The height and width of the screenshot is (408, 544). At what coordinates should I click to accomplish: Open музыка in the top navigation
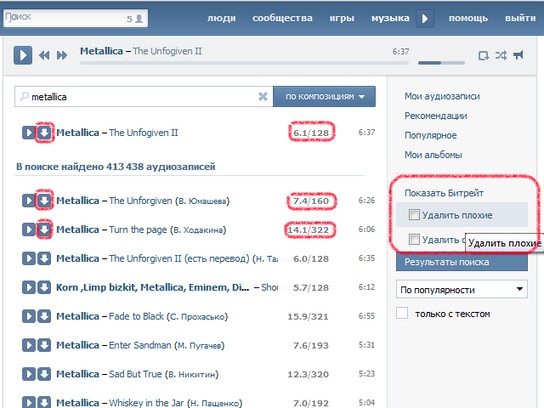click(390, 18)
